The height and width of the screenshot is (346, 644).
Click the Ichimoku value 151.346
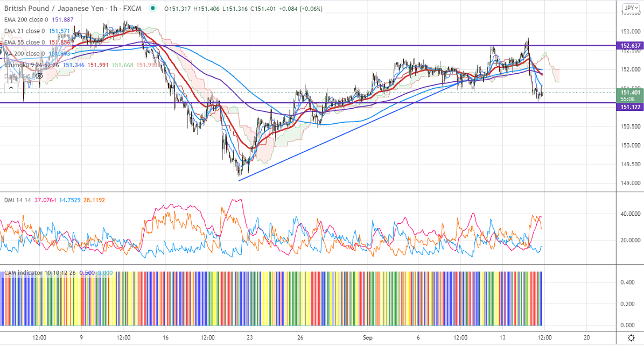(74, 65)
